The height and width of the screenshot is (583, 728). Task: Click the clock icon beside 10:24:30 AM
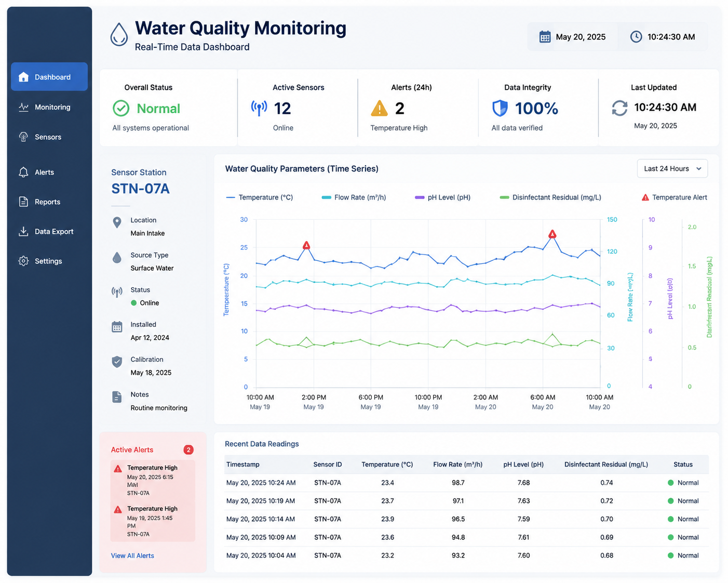pyautogui.click(x=636, y=37)
